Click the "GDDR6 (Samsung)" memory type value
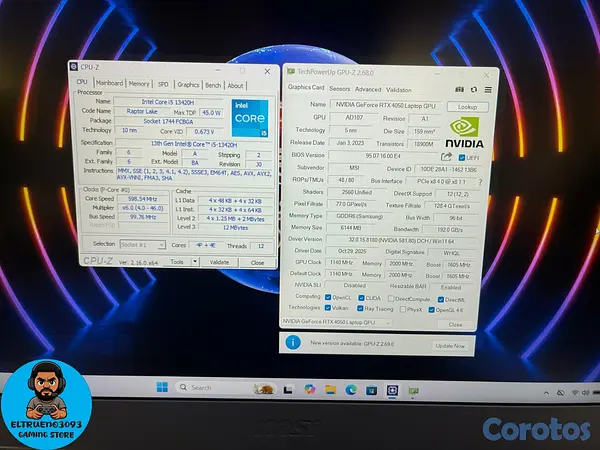Screen dimensions: 600x450 359,216
